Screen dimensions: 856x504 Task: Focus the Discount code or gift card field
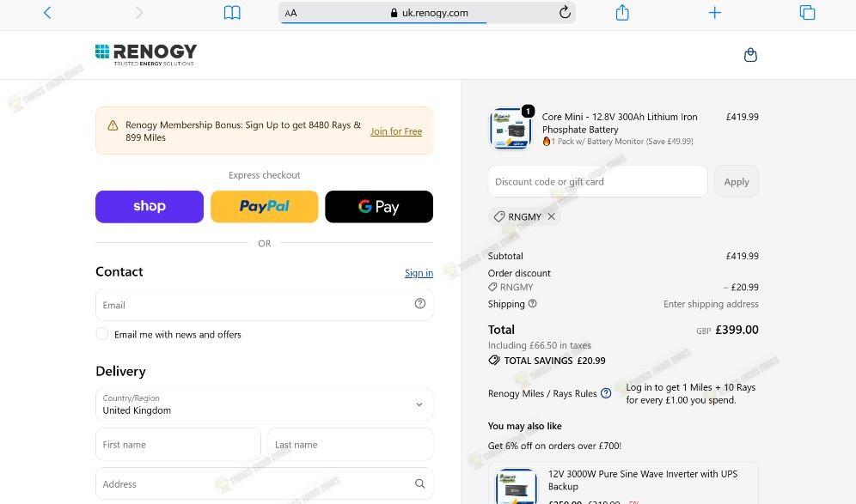pos(598,182)
